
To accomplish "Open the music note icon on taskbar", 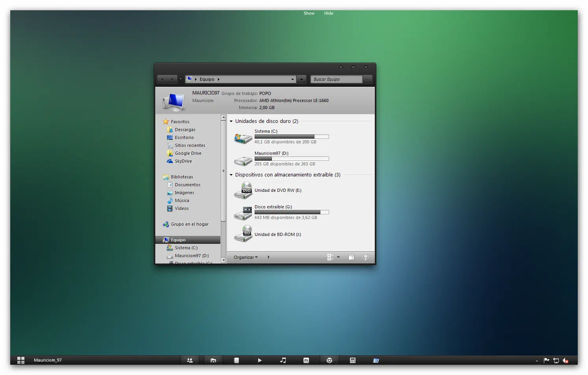I will click(x=283, y=360).
